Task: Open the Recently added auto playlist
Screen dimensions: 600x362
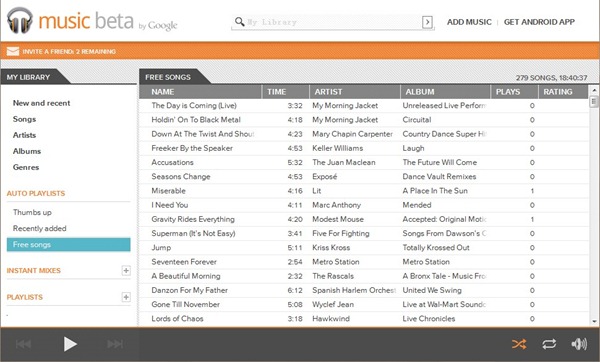Action: coord(39,228)
